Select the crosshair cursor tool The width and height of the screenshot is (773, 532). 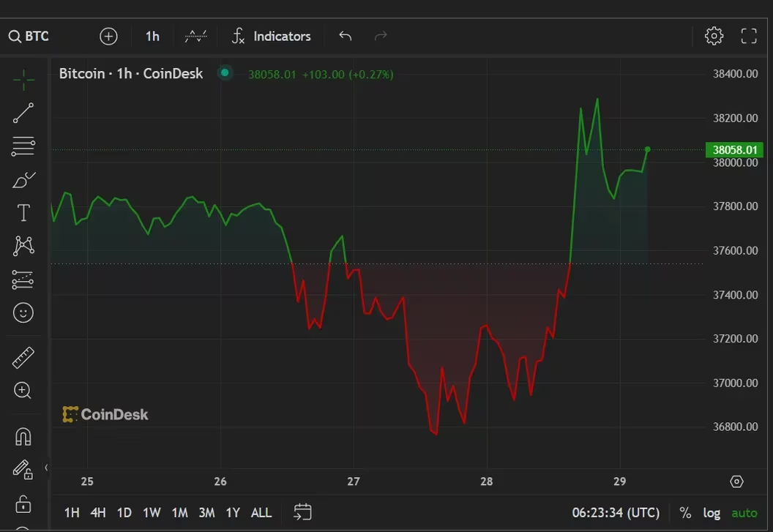click(23, 80)
